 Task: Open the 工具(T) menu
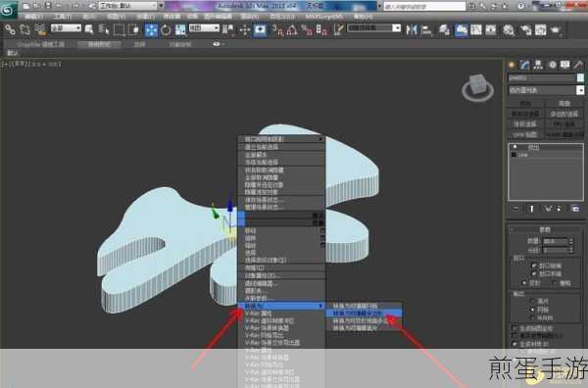[x=63, y=17]
